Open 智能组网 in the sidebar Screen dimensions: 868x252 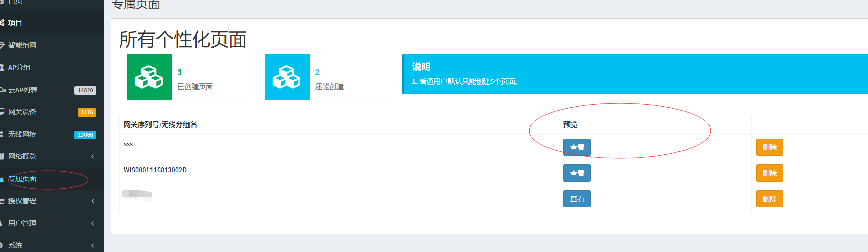[x=22, y=45]
